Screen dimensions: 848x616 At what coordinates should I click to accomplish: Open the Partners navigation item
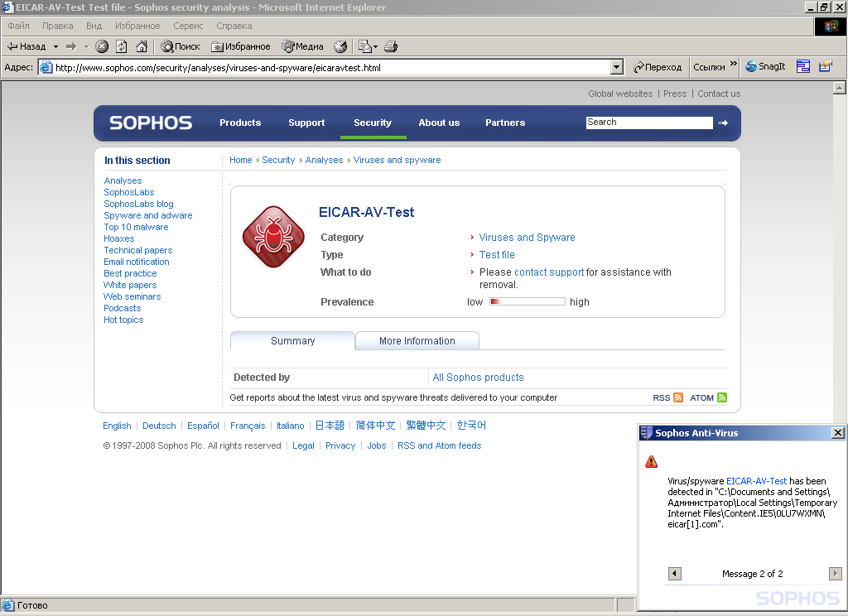(505, 123)
